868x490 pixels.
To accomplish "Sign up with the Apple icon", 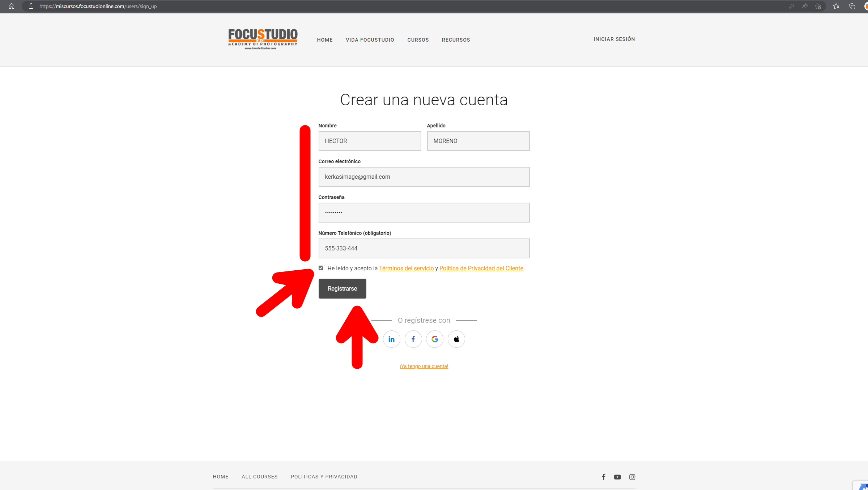I will coord(456,339).
